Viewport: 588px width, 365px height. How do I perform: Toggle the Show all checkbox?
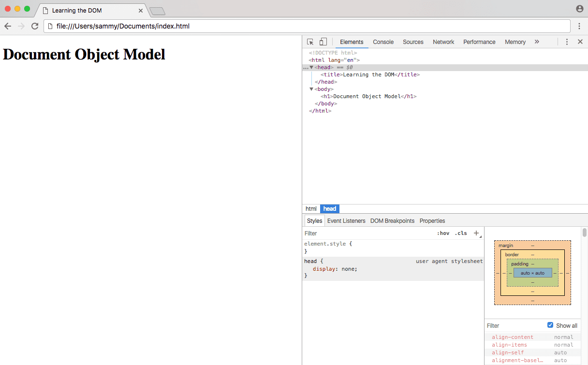click(550, 325)
